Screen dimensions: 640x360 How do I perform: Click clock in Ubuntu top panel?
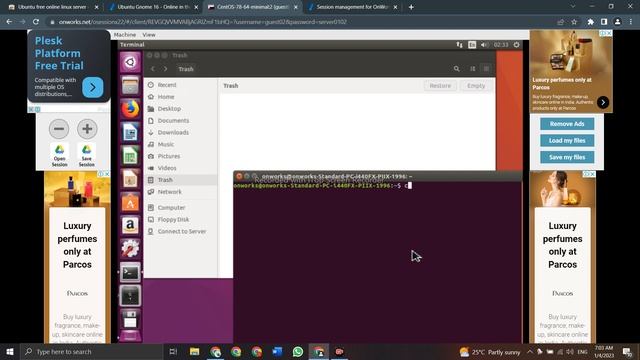pos(500,45)
